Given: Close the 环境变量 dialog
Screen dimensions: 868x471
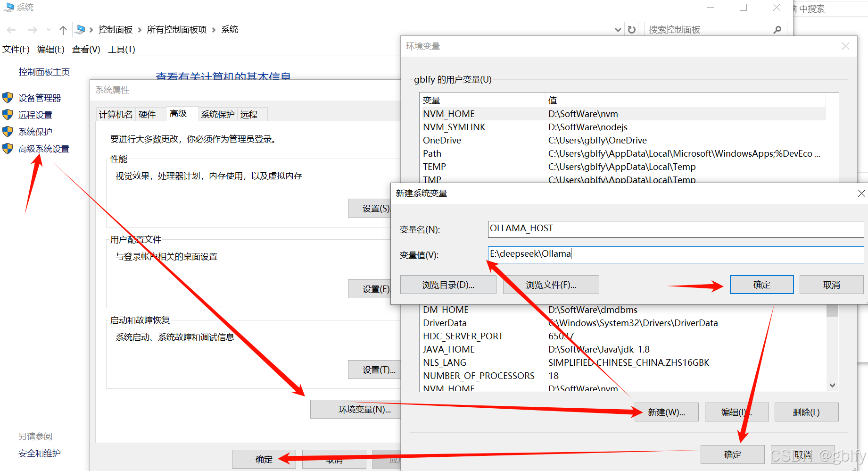Looking at the screenshot, I should click(x=845, y=46).
